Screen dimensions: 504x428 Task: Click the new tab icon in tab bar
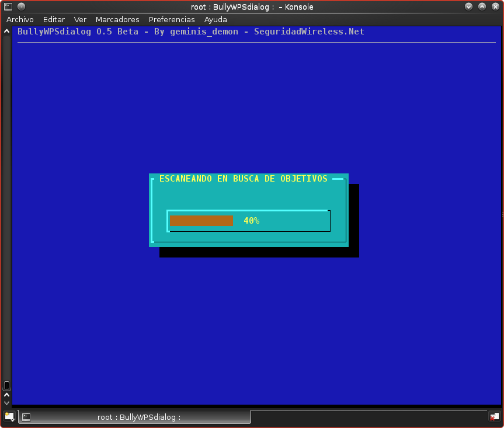(x=9, y=416)
